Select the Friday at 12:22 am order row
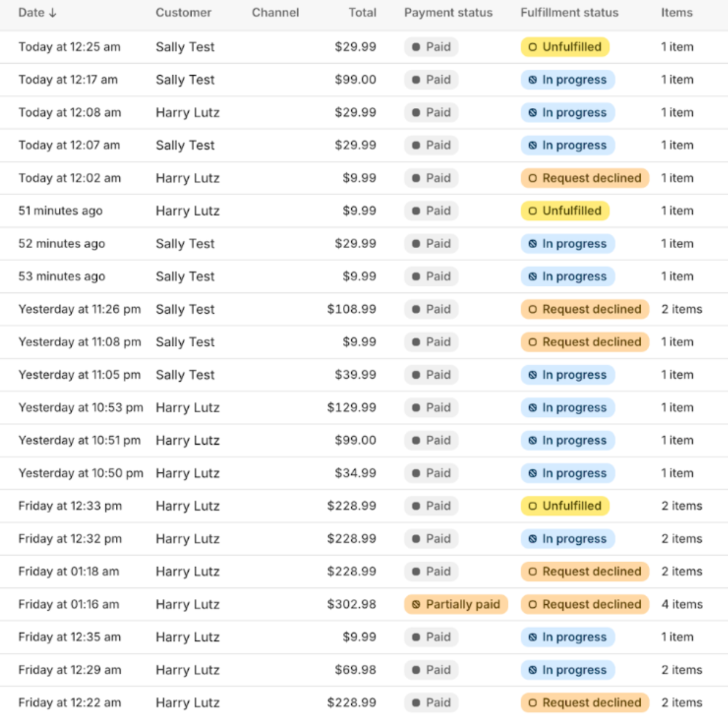Viewport: 728px width, 728px height. pyautogui.click(x=70, y=703)
